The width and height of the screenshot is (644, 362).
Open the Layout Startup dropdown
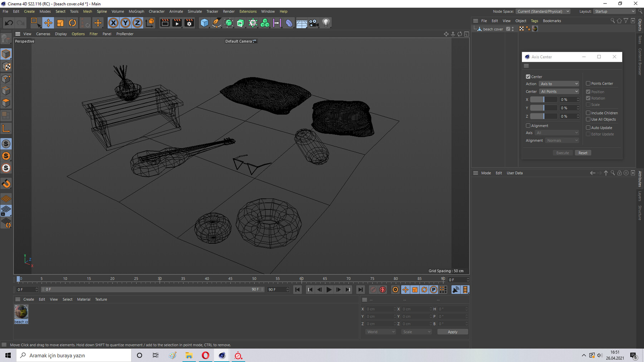[614, 11]
